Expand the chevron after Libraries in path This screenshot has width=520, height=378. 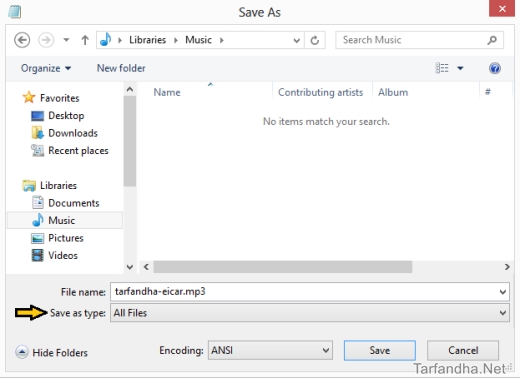176,40
